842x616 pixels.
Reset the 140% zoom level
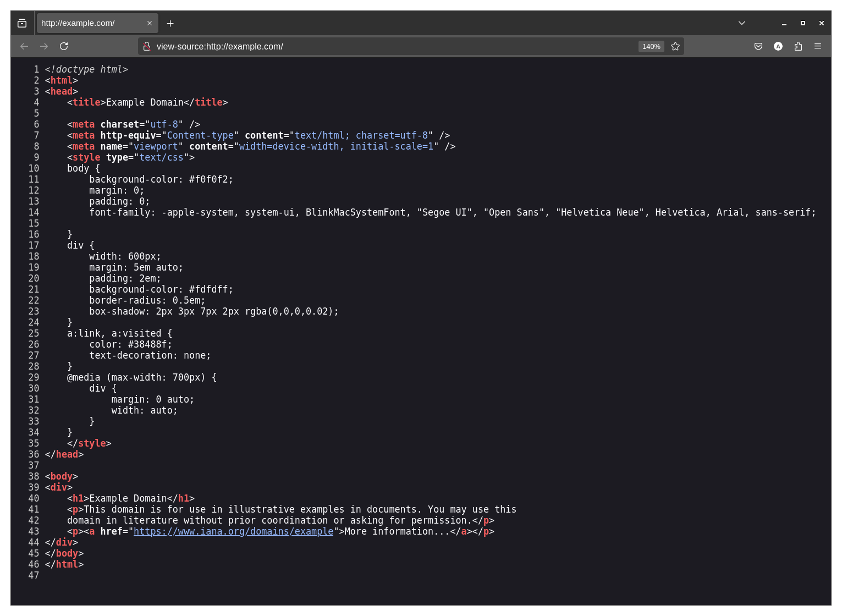point(651,47)
